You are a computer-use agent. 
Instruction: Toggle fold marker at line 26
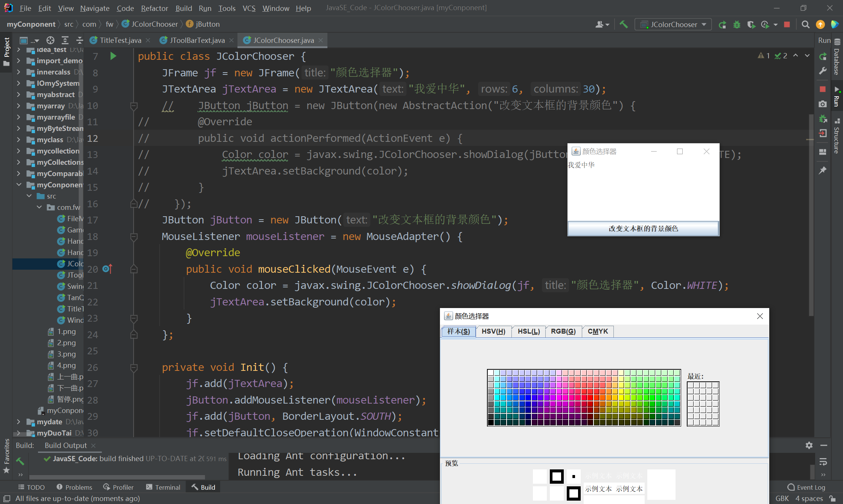click(x=134, y=367)
